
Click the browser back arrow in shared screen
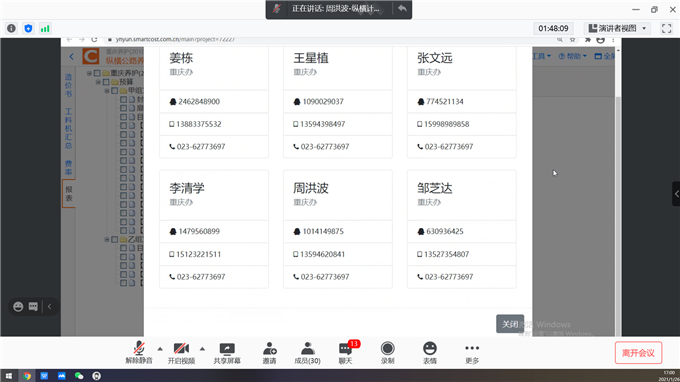coord(69,39)
